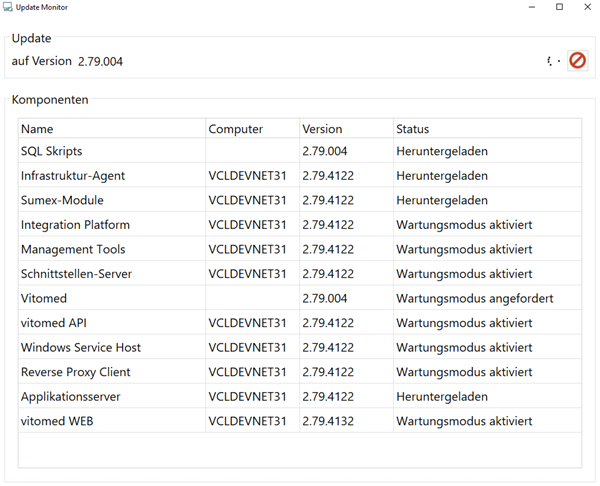Click version 2.79.4132 of vitomed WEB
Viewport: 600px width, 486px height.
[328, 421]
